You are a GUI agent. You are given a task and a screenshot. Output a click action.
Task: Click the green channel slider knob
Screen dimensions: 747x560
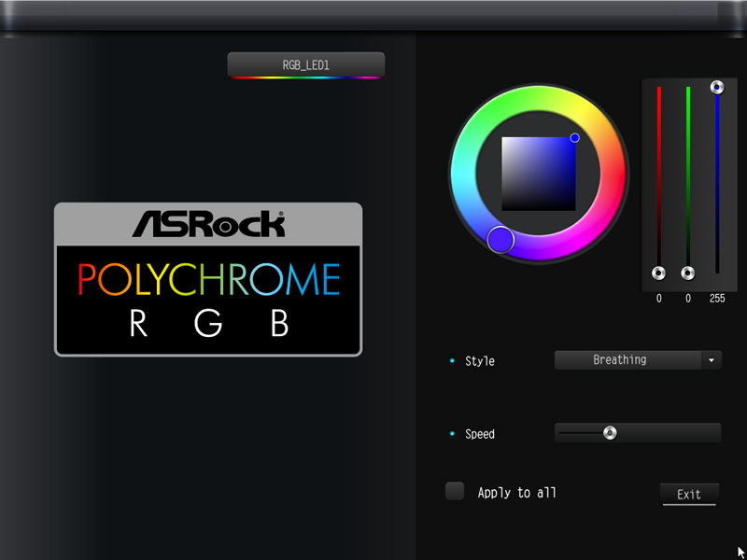pos(687,273)
